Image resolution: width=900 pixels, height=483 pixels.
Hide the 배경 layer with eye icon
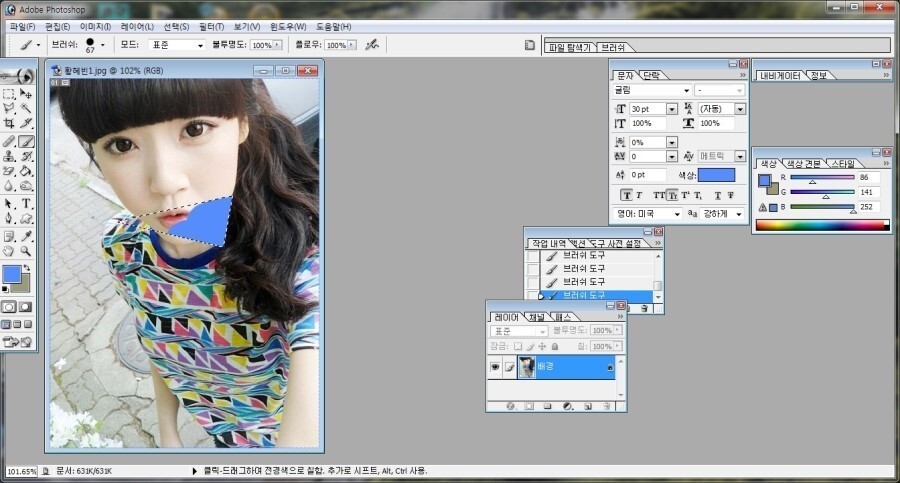tap(495, 367)
